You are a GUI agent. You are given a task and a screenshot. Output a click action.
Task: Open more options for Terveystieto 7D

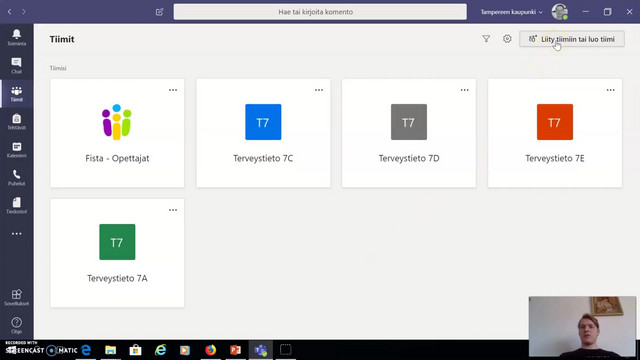tap(464, 90)
